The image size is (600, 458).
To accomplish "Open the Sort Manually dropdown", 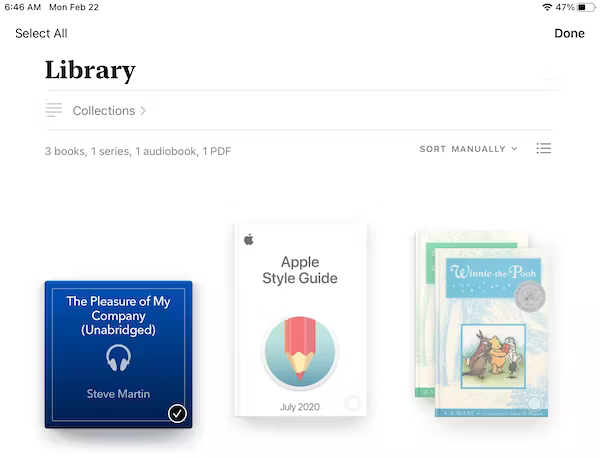I will pos(468,149).
